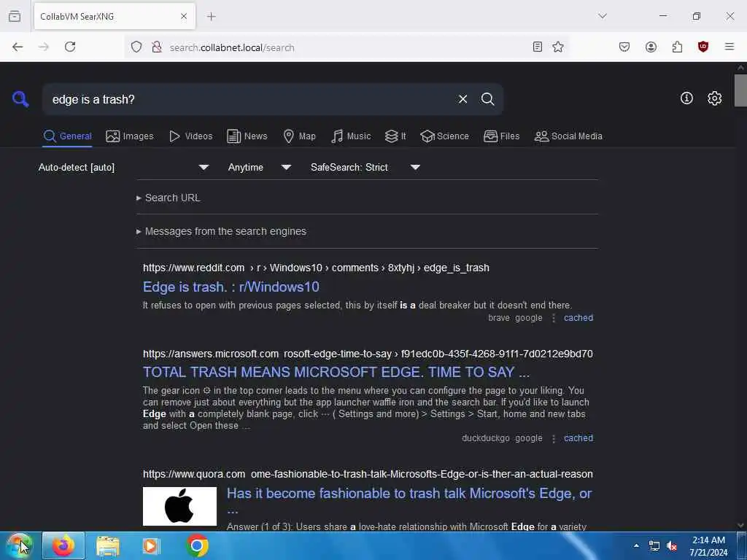This screenshot has height=560, width=747.
Task: Click the Reddit result URL breadcrumb
Action: [316, 268]
